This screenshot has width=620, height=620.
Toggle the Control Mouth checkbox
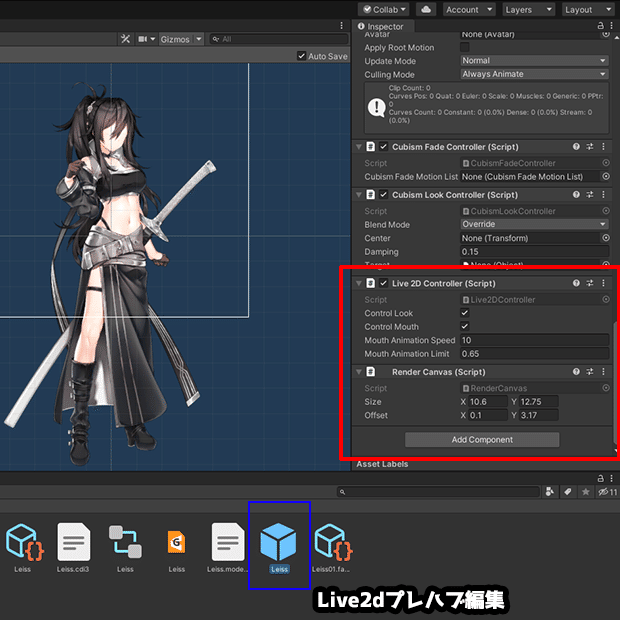tap(465, 327)
